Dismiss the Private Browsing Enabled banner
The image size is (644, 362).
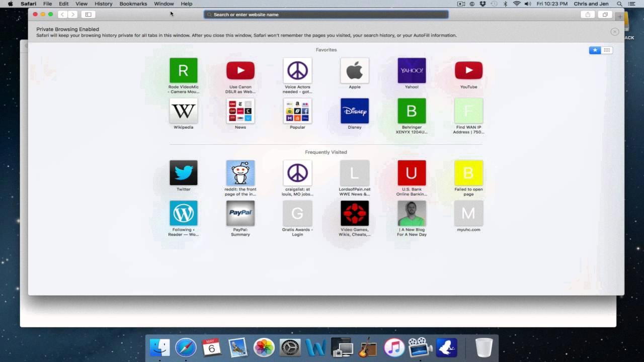tap(614, 32)
